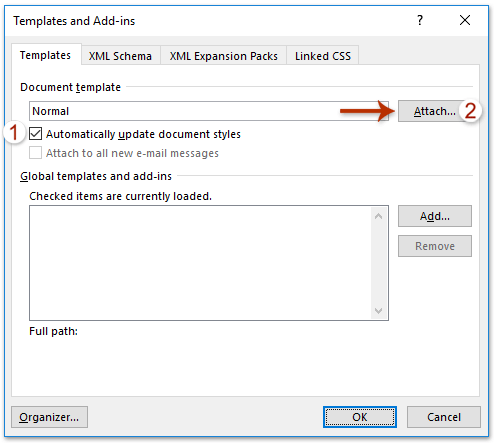Toggle Automatically update document styles checkbox
Image resolution: width=498 pixels, height=447 pixels.
(x=35, y=134)
